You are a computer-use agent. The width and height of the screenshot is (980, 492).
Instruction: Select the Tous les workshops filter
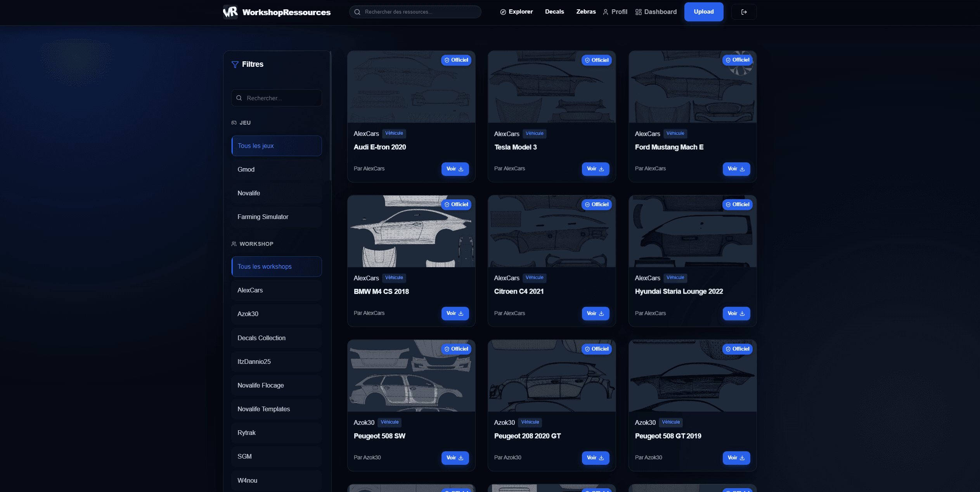click(277, 267)
